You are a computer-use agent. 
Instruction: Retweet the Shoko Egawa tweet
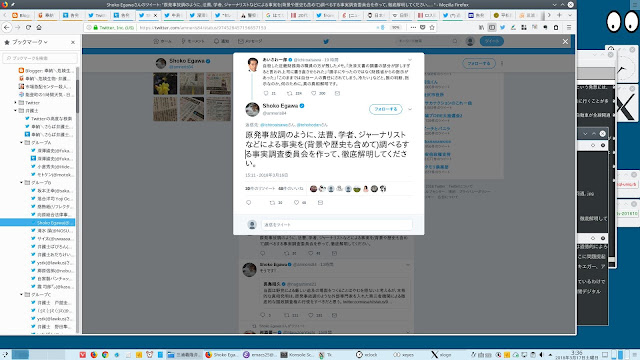[272, 202]
